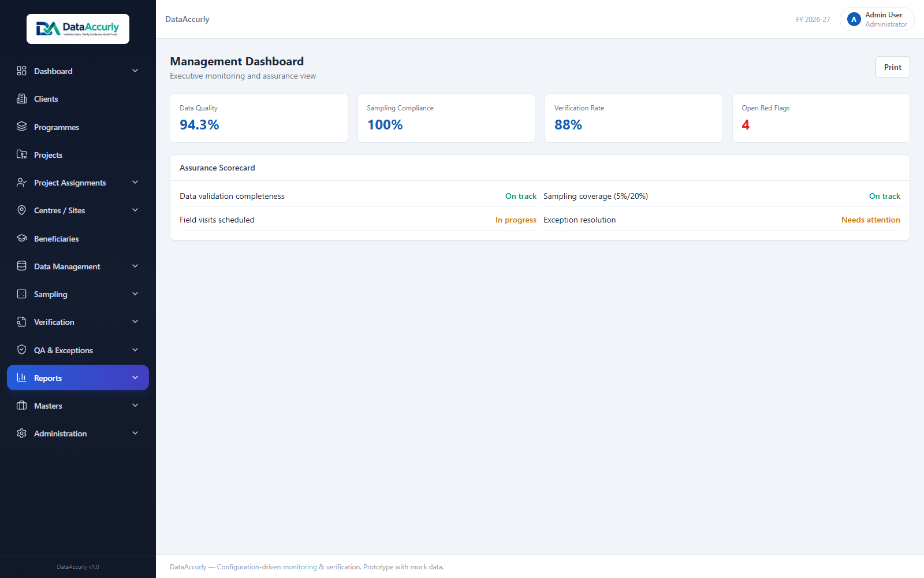Click the Beneficiaries graduation cap icon
This screenshot has height=578, width=924.
click(x=21, y=238)
